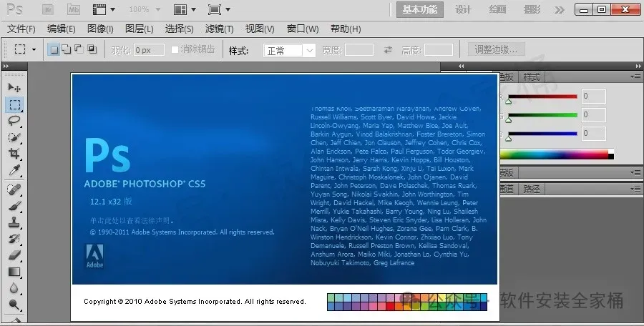644x326 pixels.
Task: Open the color panel options menu
Action: pyautogui.click(x=635, y=76)
